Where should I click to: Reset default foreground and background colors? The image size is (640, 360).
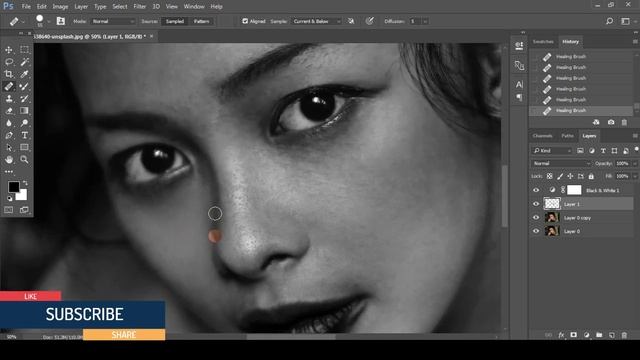(x=9, y=199)
